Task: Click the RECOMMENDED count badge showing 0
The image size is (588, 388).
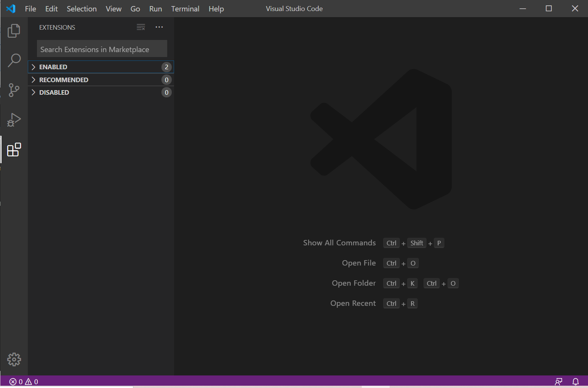Action: pos(166,80)
